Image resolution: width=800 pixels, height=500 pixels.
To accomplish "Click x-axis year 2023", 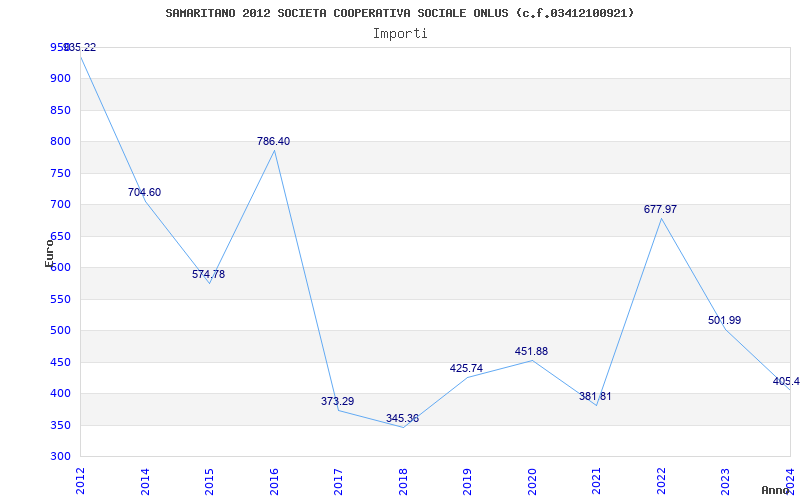I will tap(726, 481).
